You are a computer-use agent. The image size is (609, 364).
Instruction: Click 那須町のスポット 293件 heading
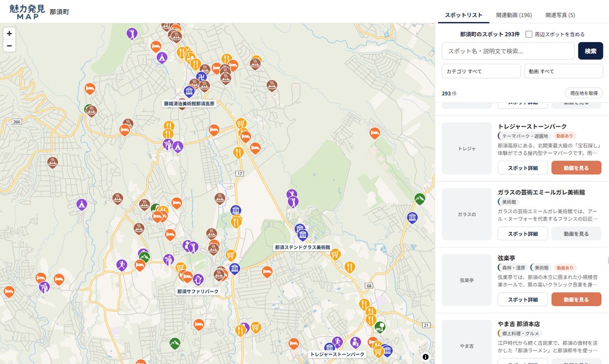490,34
